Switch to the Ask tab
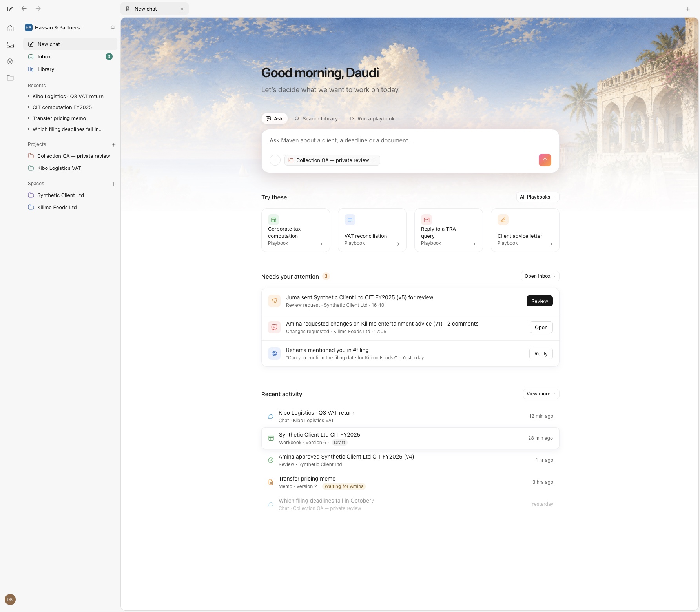 click(274, 118)
